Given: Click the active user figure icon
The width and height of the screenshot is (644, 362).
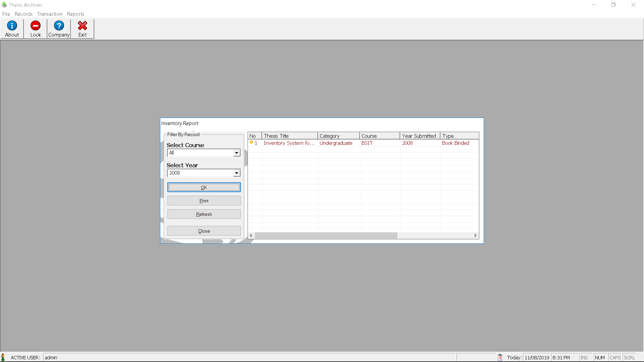Looking at the screenshot, I should pyautogui.click(x=3, y=357).
